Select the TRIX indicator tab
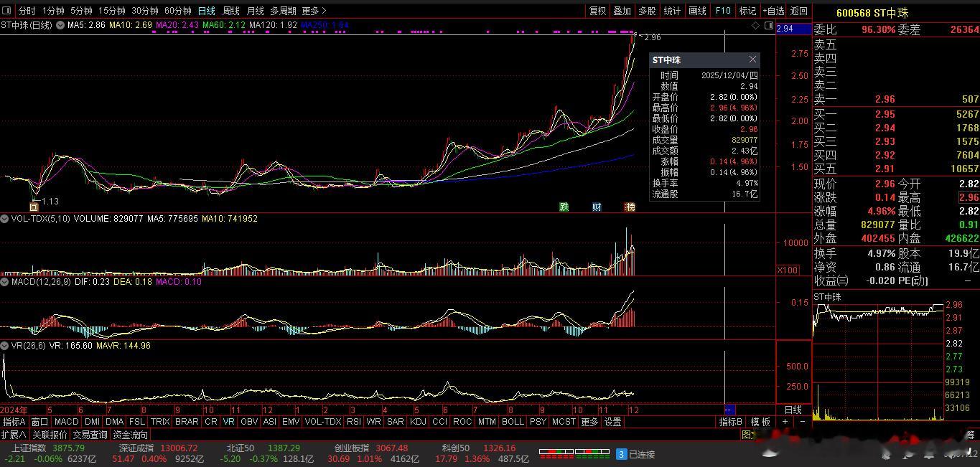Screen dimensions: 980x467 (159, 422)
